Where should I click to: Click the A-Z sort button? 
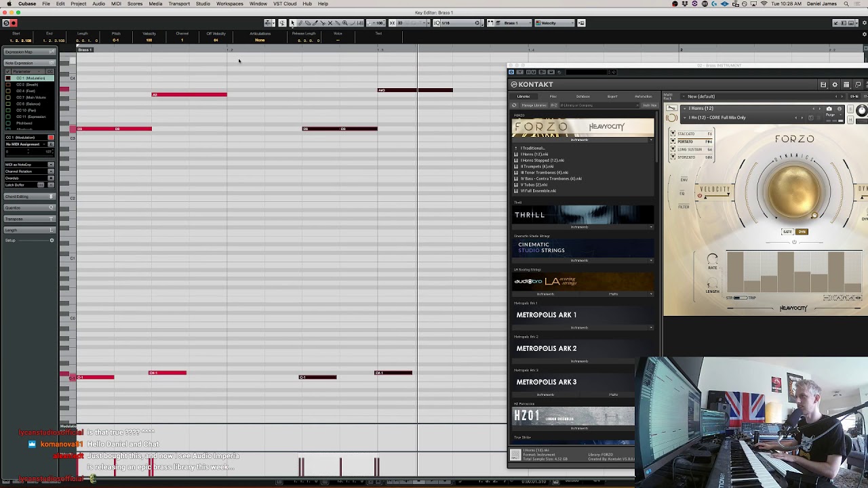click(x=554, y=105)
